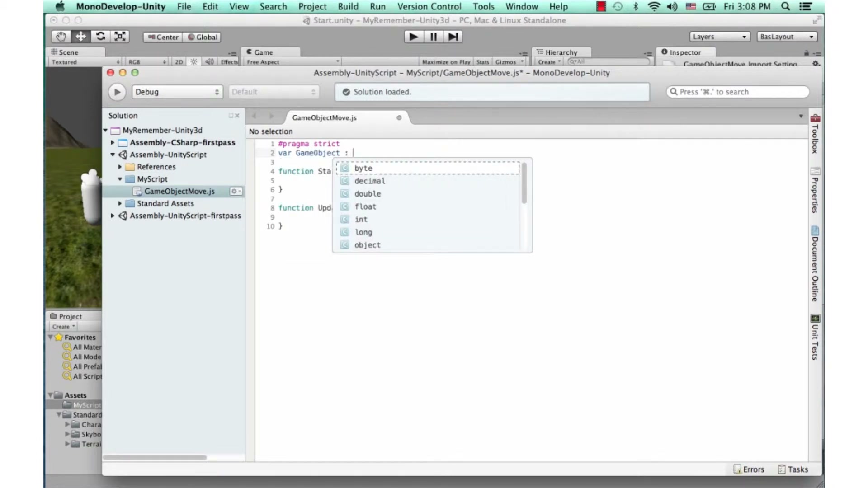Switch to the Hierarchy tab
The width and height of the screenshot is (868, 488).
[x=561, y=52]
